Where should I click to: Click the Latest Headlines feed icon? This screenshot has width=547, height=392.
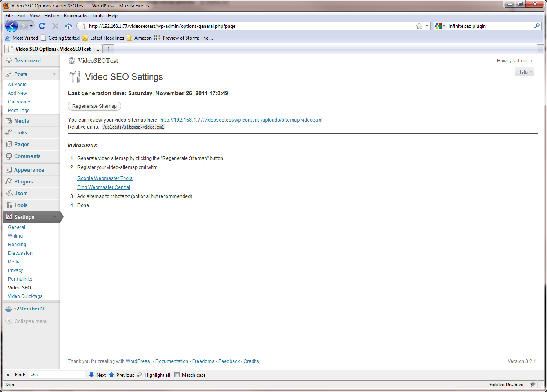(85, 38)
